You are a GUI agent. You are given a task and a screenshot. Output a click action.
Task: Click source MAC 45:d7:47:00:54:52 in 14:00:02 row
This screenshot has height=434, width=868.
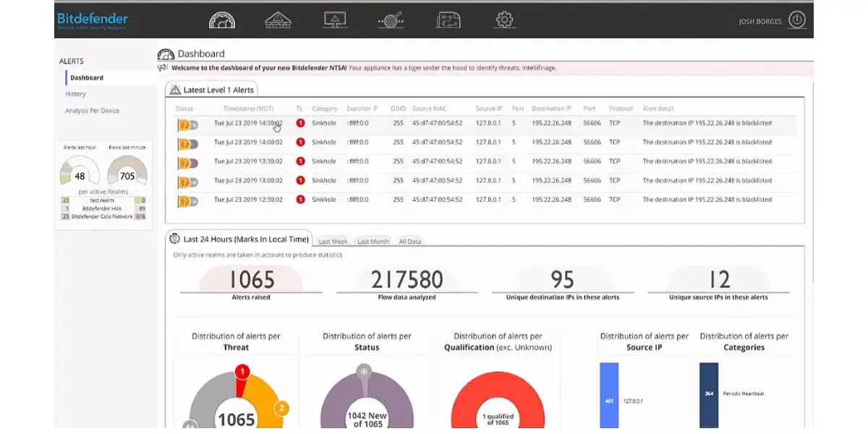(437, 142)
